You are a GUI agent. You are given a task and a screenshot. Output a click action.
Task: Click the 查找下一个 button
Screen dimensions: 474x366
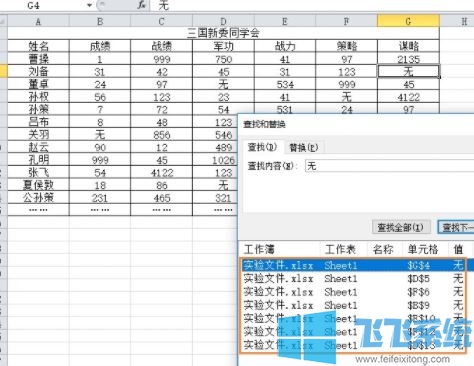456,227
